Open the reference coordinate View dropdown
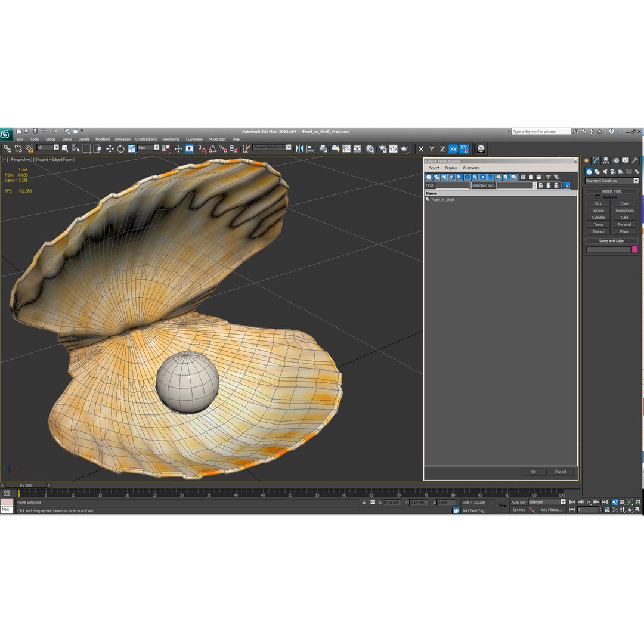 click(x=148, y=147)
